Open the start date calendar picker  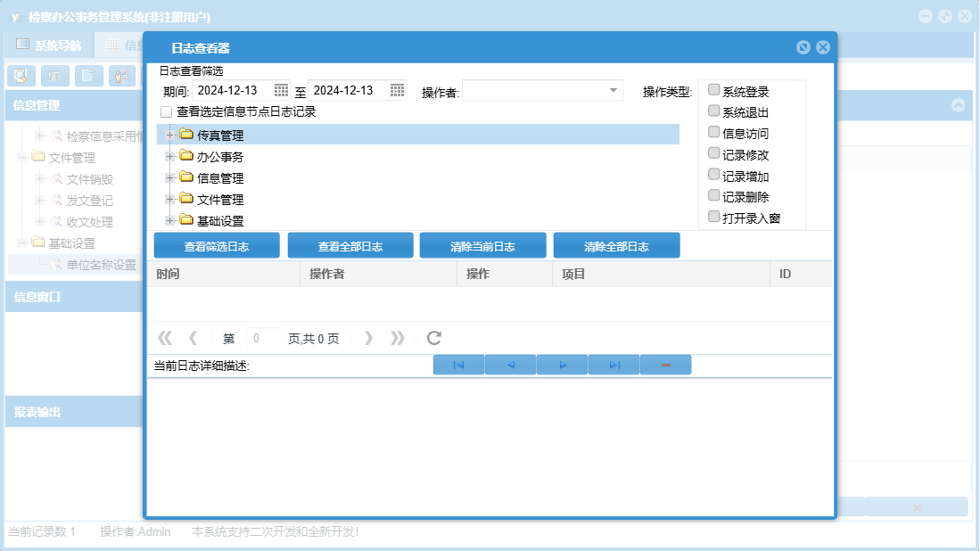click(281, 90)
